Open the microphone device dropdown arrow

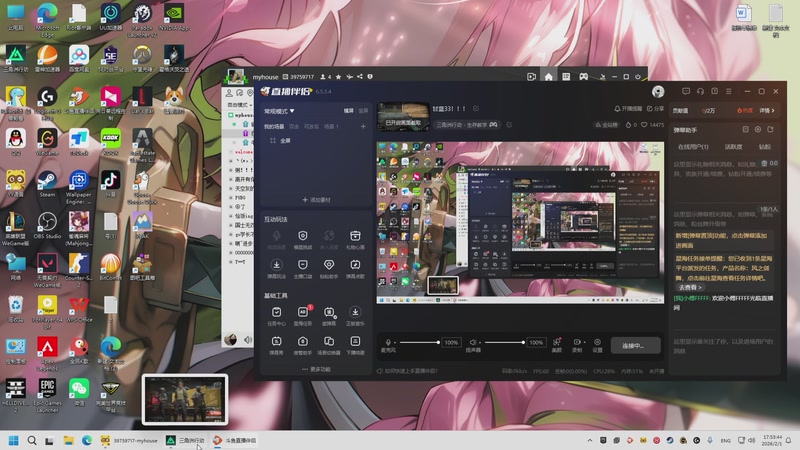tap(395, 342)
